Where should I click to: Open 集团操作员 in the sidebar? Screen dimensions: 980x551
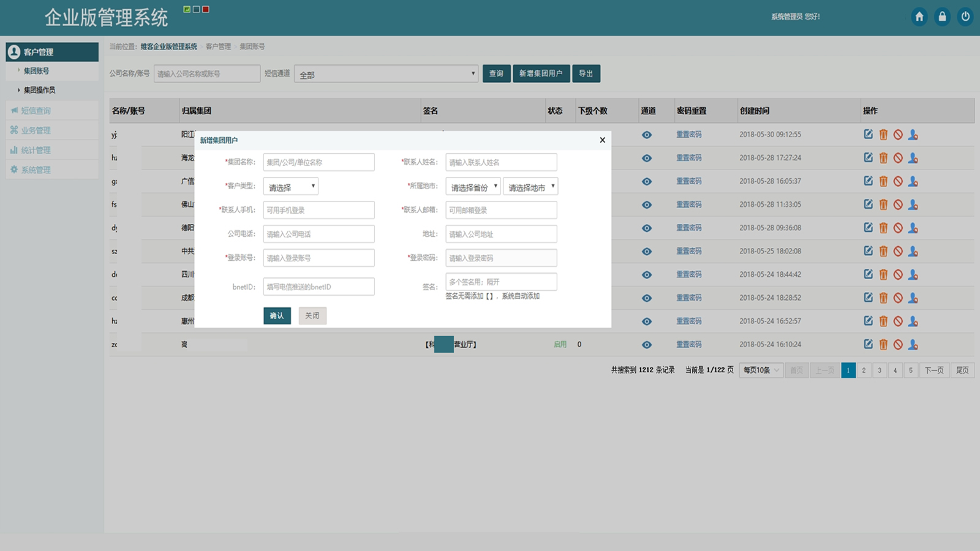(40, 90)
